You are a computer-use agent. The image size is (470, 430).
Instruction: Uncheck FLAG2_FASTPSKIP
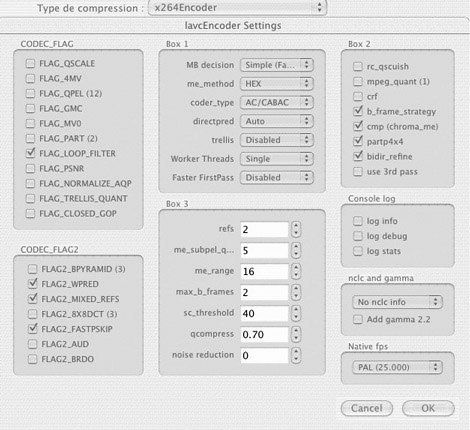point(32,329)
